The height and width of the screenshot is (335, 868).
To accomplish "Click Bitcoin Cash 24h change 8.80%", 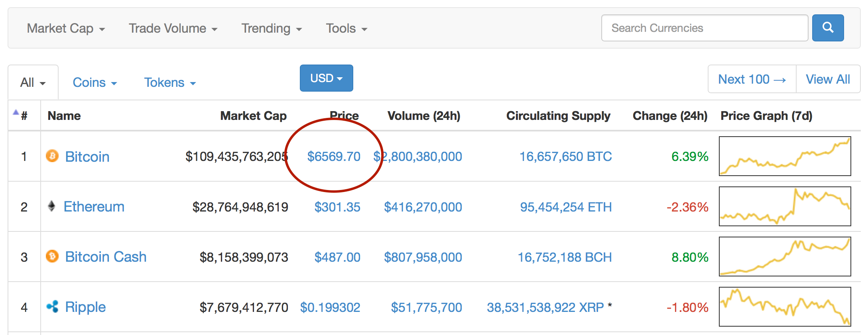I will [x=690, y=257].
